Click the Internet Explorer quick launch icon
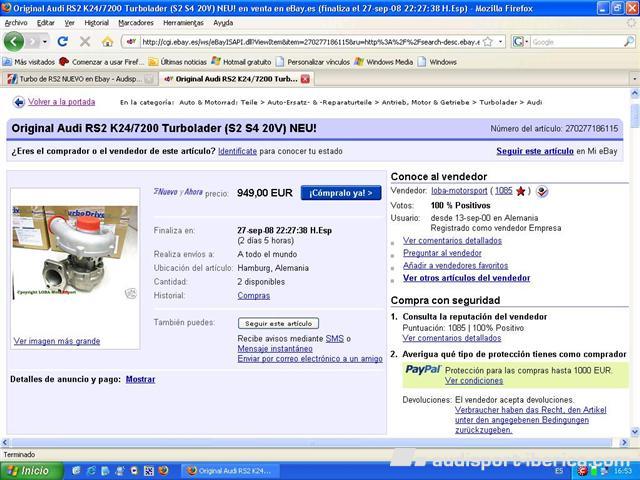The width and height of the screenshot is (640, 480). click(91, 471)
